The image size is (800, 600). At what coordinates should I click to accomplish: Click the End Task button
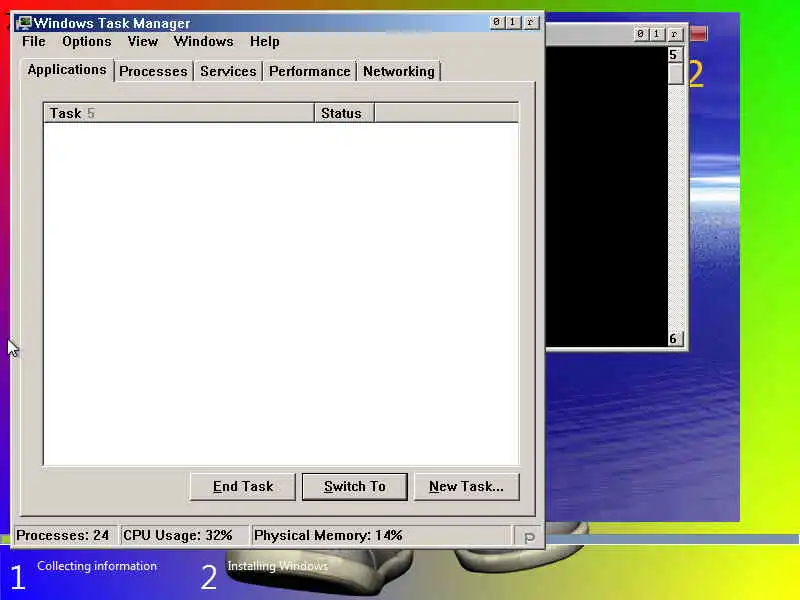click(x=243, y=487)
